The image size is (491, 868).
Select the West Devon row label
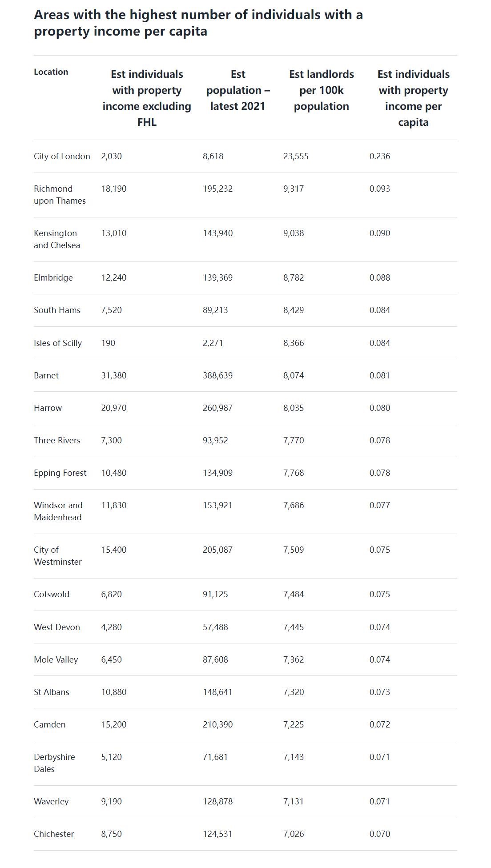click(x=57, y=627)
